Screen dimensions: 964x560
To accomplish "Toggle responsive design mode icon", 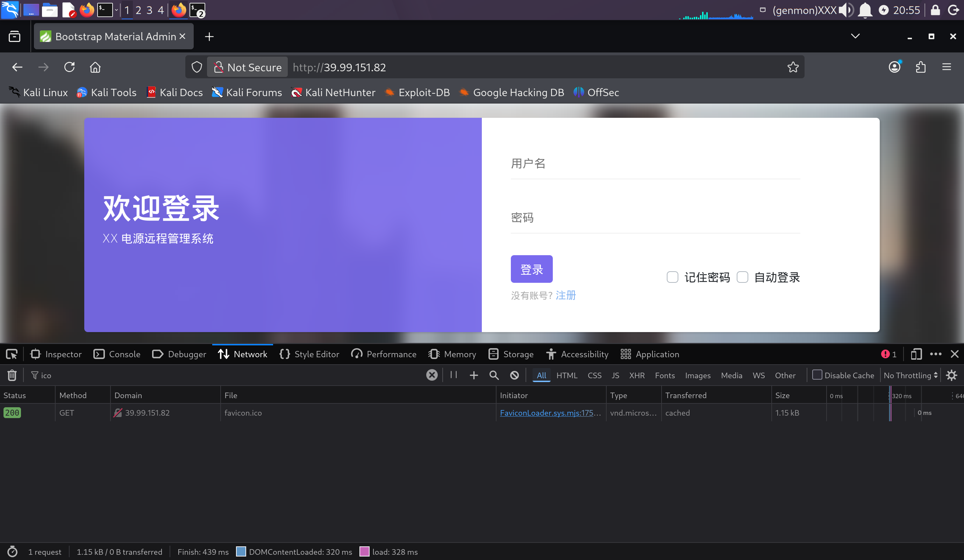I will (916, 354).
